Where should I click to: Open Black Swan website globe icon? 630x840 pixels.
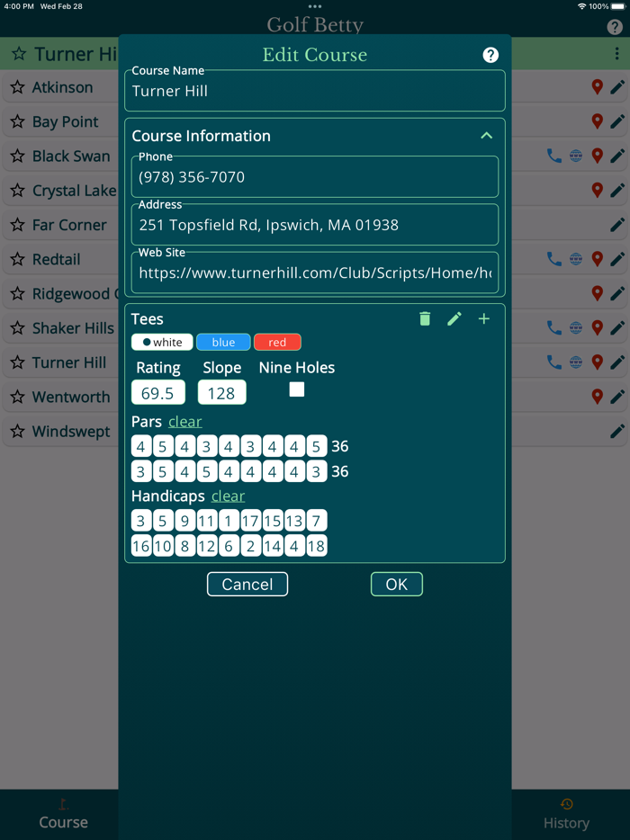[576, 156]
